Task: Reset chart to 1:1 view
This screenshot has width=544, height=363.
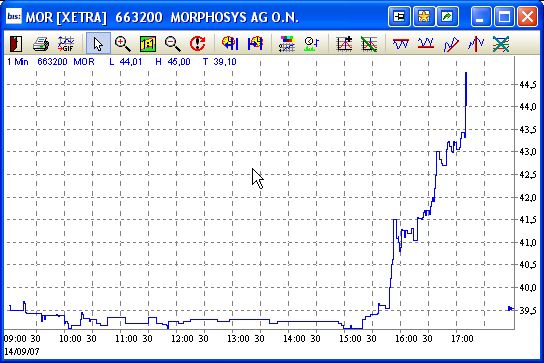Action: [x=148, y=44]
